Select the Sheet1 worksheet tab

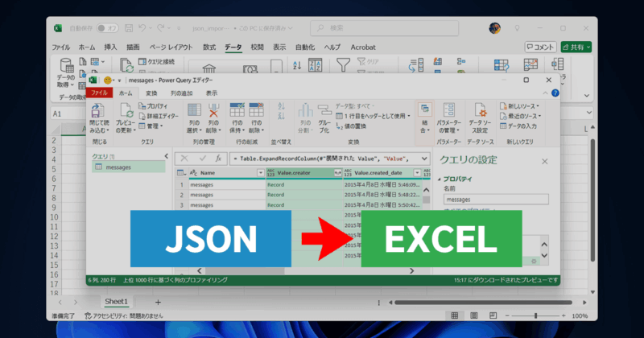[x=116, y=302]
